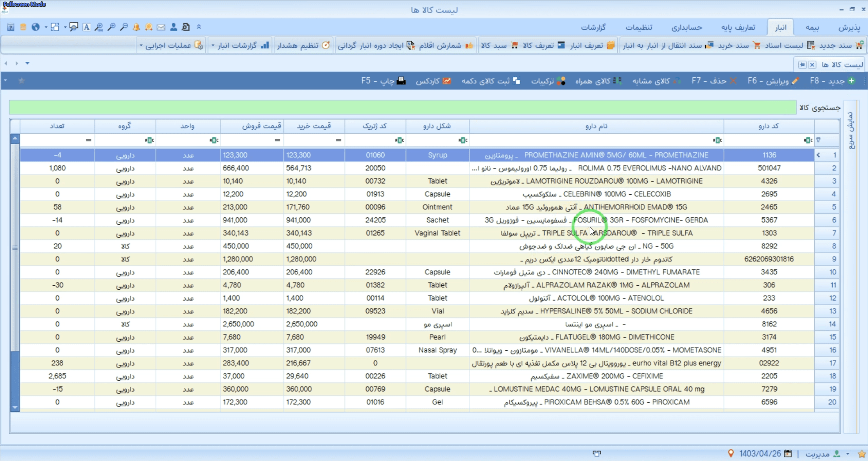Switch to the حسابداری ribbon tab
Image resolution: width=868 pixels, height=461 pixels.
[687, 27]
